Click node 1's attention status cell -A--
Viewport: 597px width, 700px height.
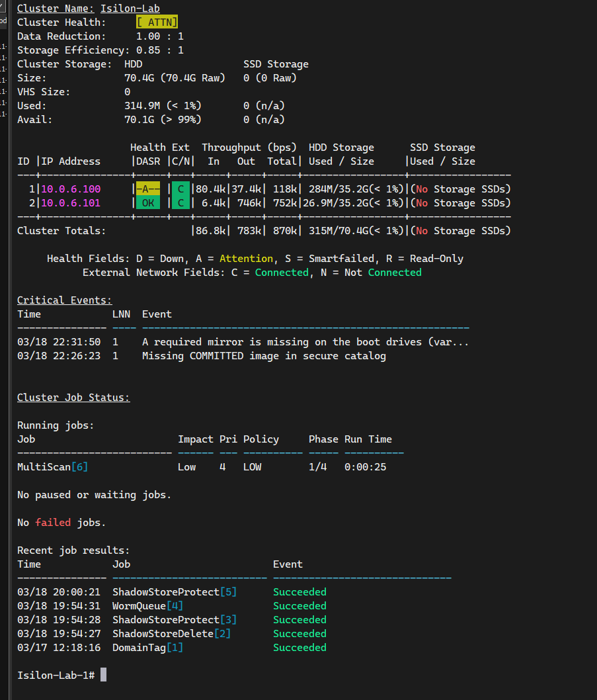click(x=147, y=189)
